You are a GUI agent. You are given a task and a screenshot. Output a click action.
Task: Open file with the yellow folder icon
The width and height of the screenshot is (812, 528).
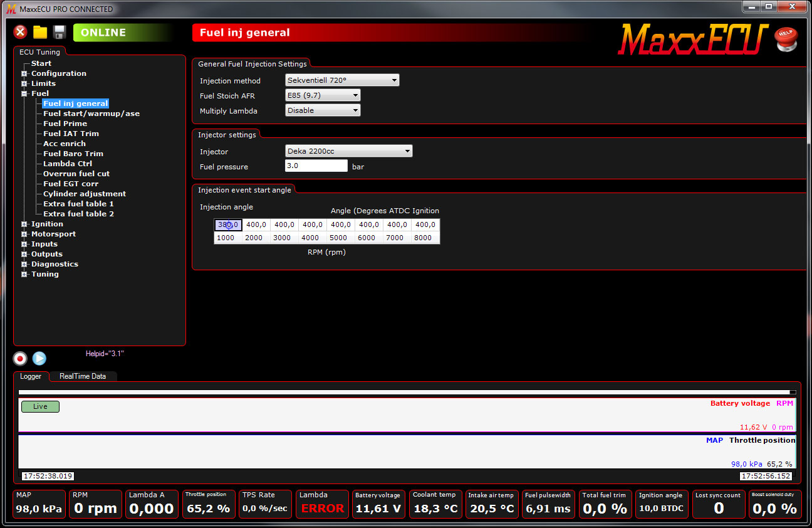[40, 33]
